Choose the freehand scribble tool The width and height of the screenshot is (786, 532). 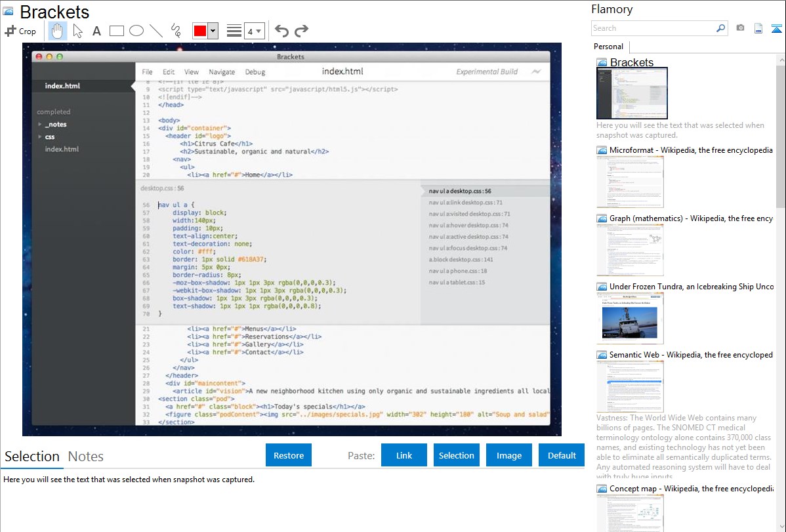coord(176,31)
